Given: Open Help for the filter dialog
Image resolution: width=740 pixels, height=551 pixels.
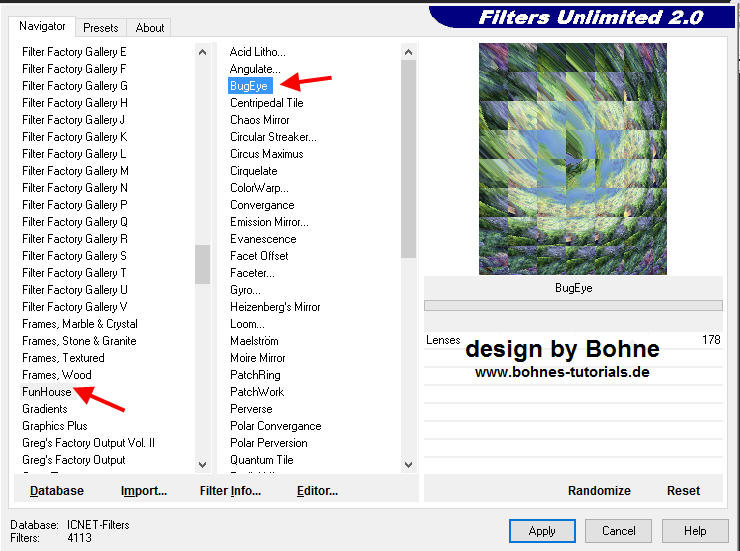Looking at the screenshot, I should click(x=695, y=531).
